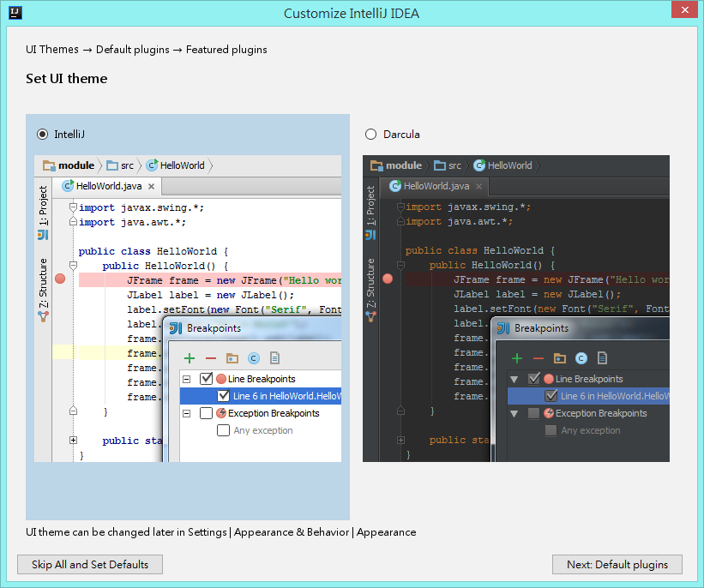Close HelloWorld.java tab in light preview
Screen dimensions: 704x588
click(x=151, y=186)
